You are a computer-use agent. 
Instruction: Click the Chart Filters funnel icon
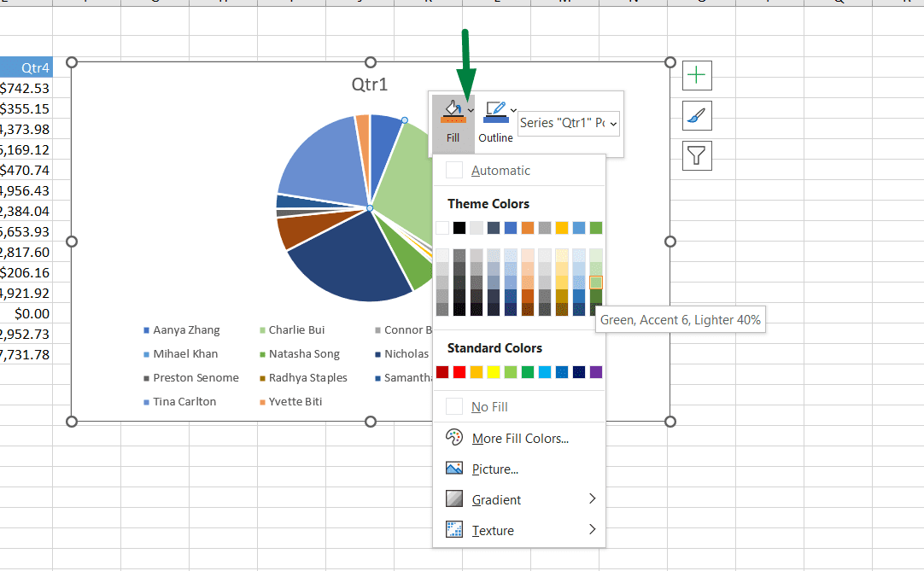tap(696, 155)
